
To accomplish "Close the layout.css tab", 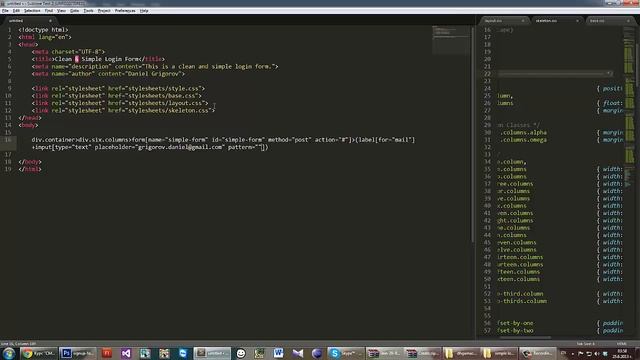I will (523, 20).
